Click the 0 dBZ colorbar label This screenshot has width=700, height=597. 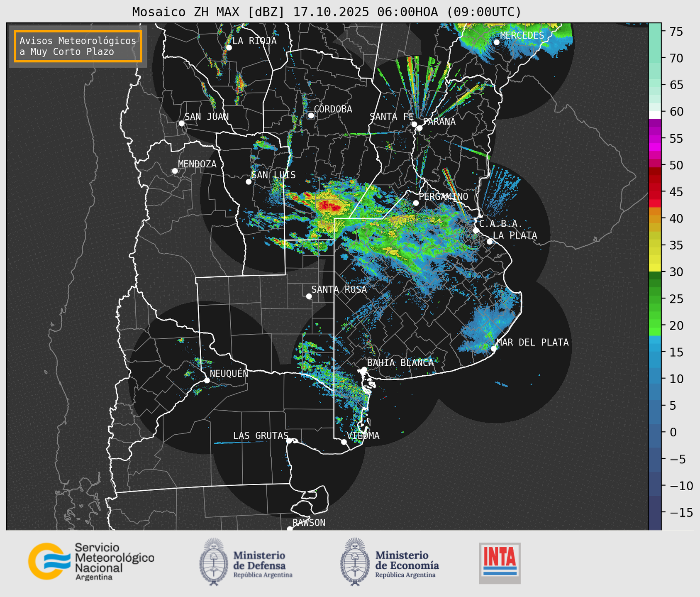[673, 432]
